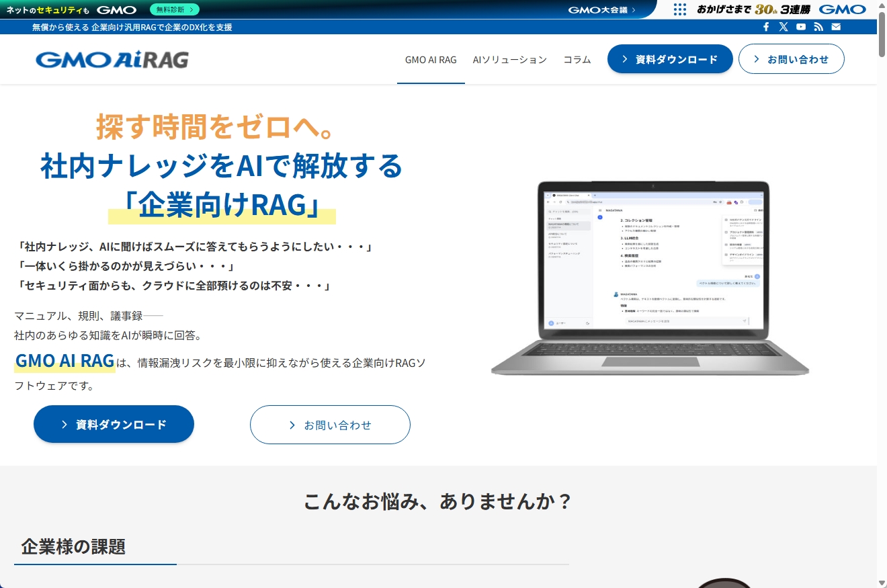Open the X (Twitter) icon link

tap(784, 27)
